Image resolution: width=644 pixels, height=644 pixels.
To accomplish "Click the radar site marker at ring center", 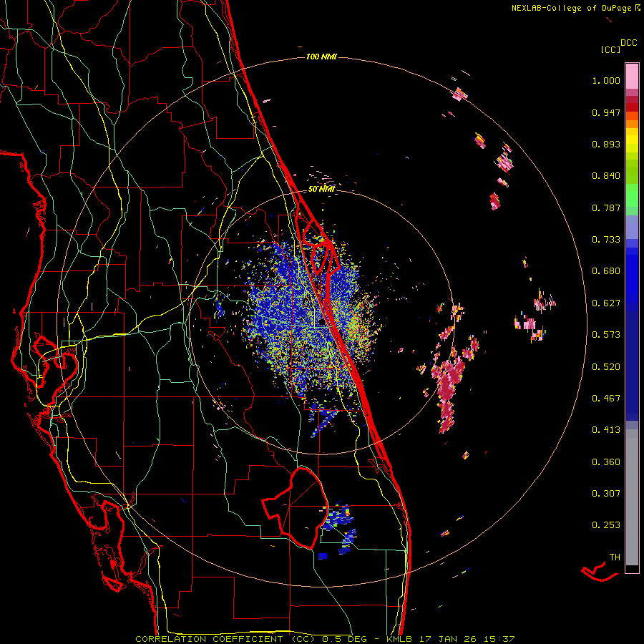I will click(321, 323).
